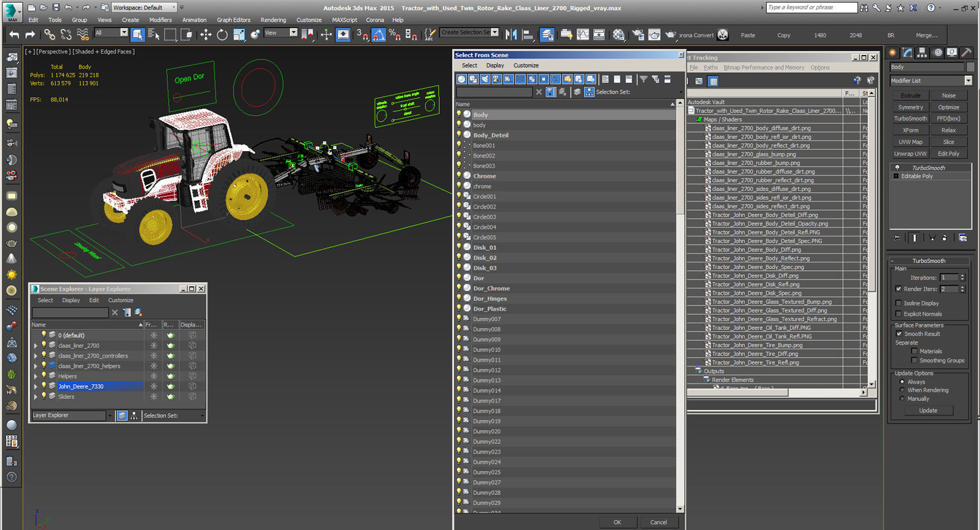This screenshot has width=980, height=530.
Task: Click Pin Stack icon below modifier stack
Action: pos(897,237)
